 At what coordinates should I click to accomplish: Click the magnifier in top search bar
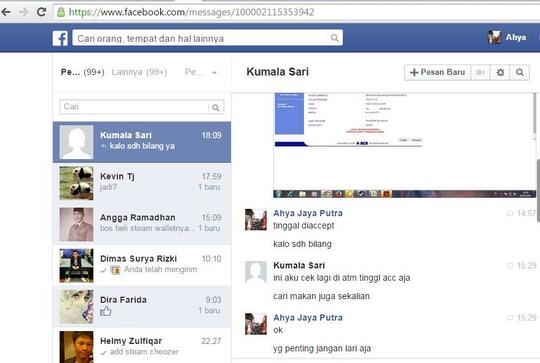334,38
